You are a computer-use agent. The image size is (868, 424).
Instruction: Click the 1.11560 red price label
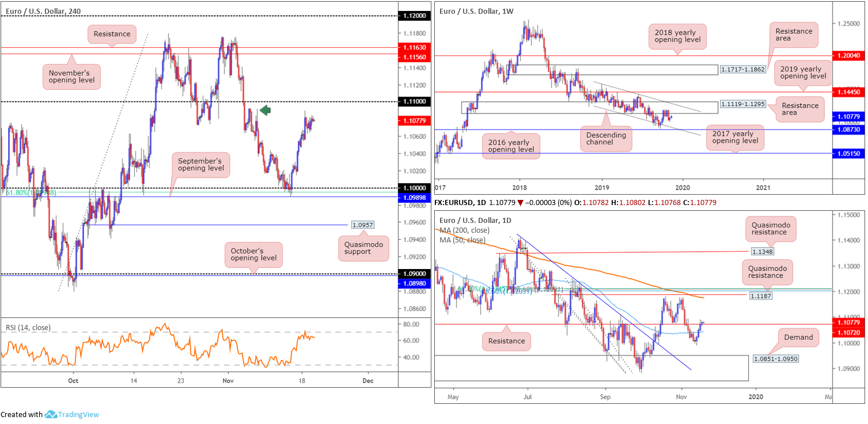416,58
